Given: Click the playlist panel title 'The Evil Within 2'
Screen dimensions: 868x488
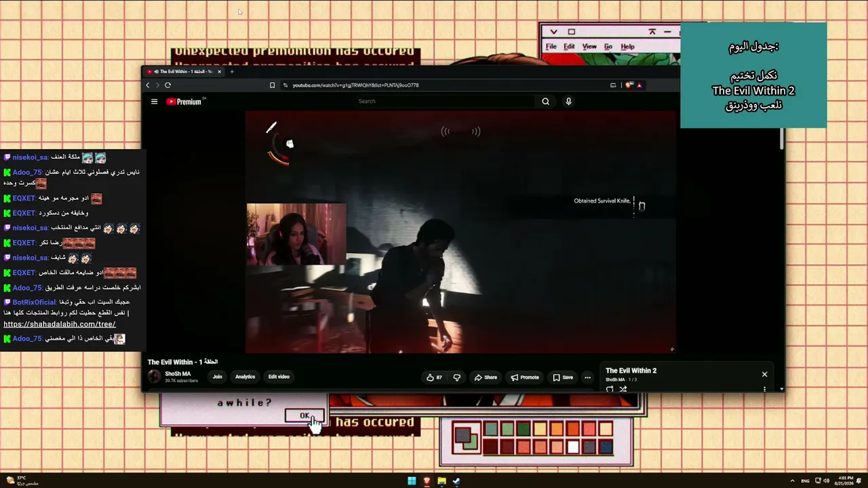Looking at the screenshot, I should pos(631,371).
